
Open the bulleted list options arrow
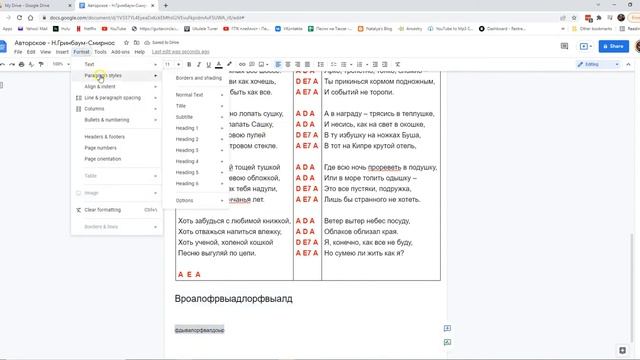[351, 64]
